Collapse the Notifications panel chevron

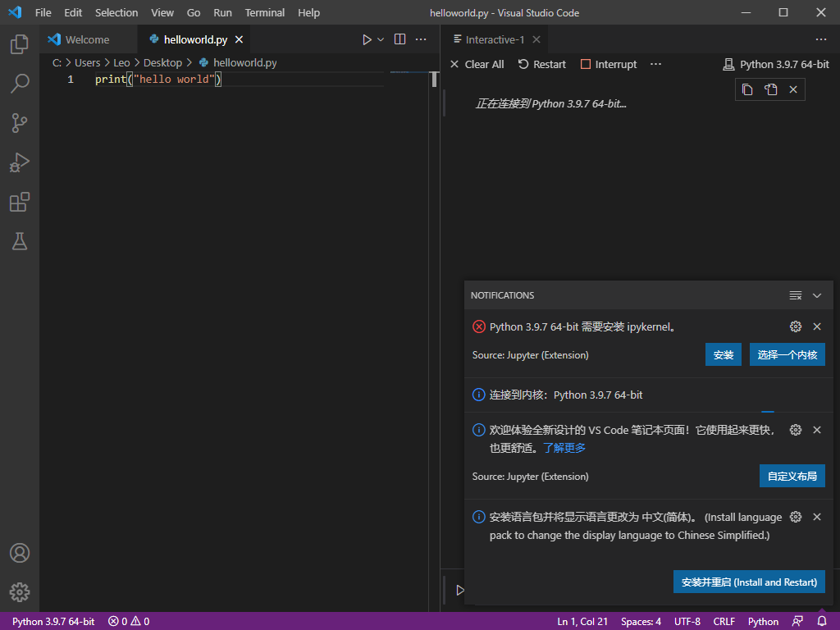click(817, 295)
